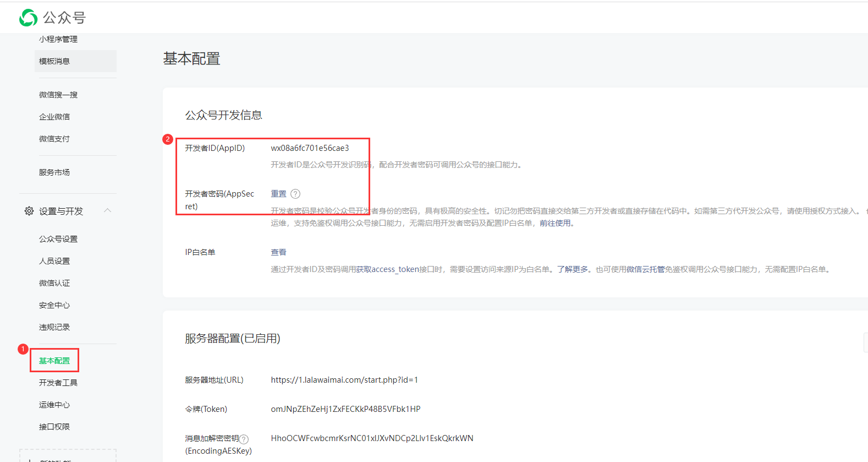Go to 人员设置 page
This screenshot has height=462, width=868.
pyautogui.click(x=54, y=261)
